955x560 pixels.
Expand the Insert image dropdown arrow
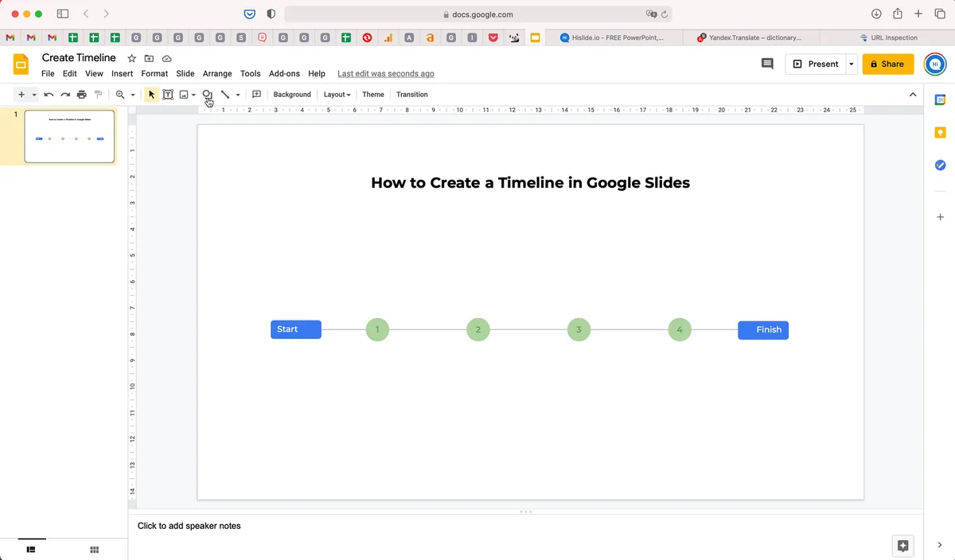coord(193,95)
